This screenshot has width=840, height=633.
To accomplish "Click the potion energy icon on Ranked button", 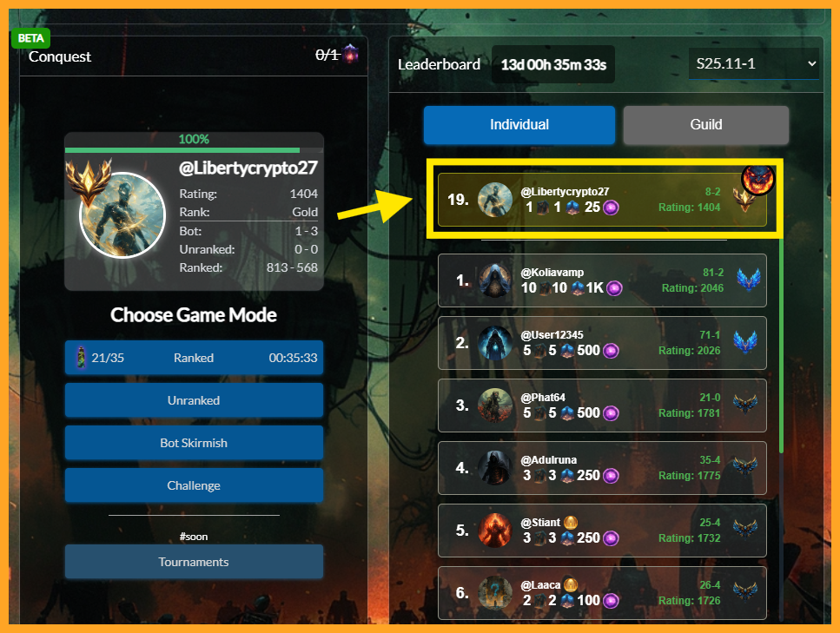I will coord(81,357).
